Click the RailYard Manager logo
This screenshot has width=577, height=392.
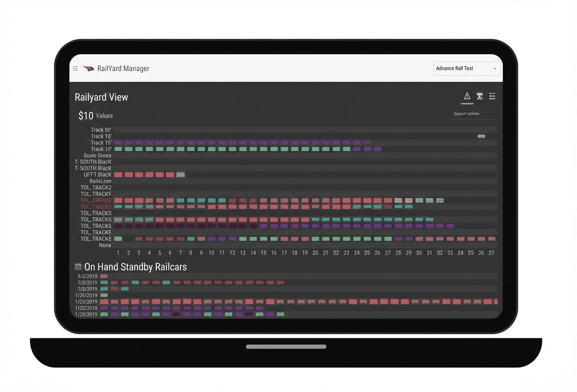[88, 68]
